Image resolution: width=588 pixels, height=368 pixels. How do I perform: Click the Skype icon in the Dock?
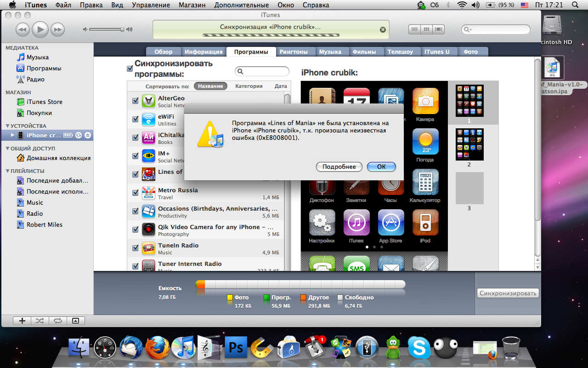[419, 347]
